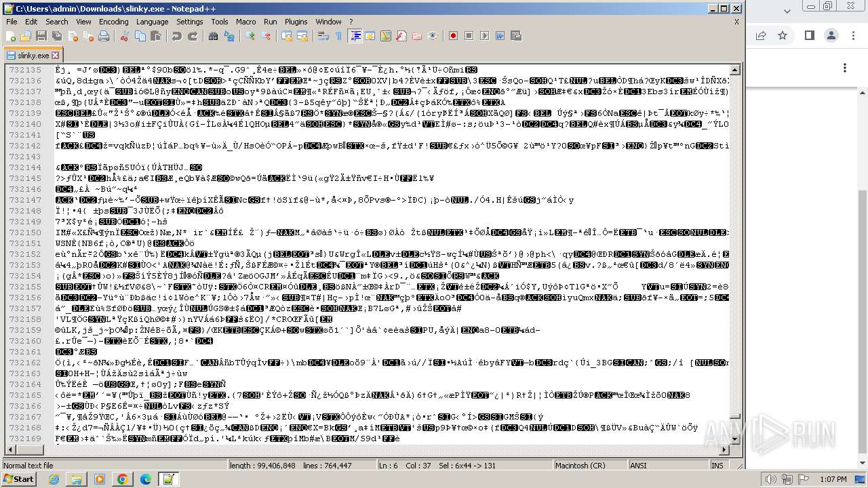Open Chrome three-dot main menu
The image size is (868, 488).
point(852,35)
